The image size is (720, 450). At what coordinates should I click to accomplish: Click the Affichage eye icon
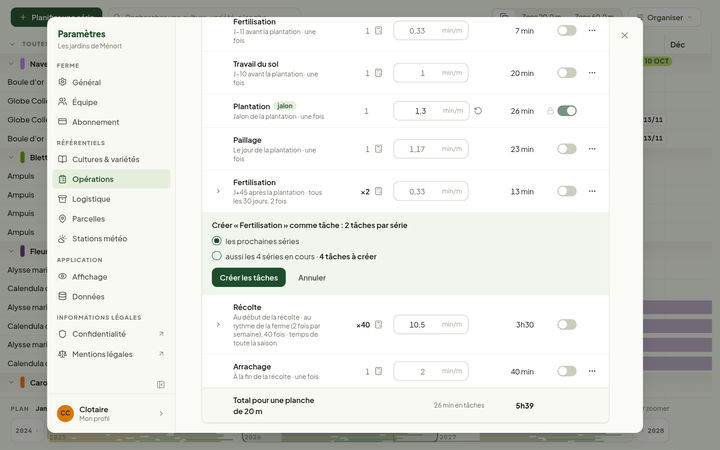pos(62,276)
